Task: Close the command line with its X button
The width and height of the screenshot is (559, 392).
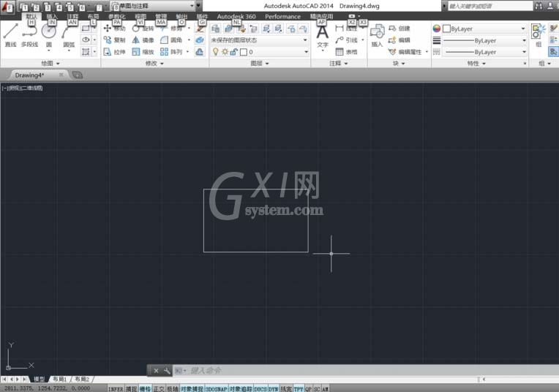Action: point(156,371)
